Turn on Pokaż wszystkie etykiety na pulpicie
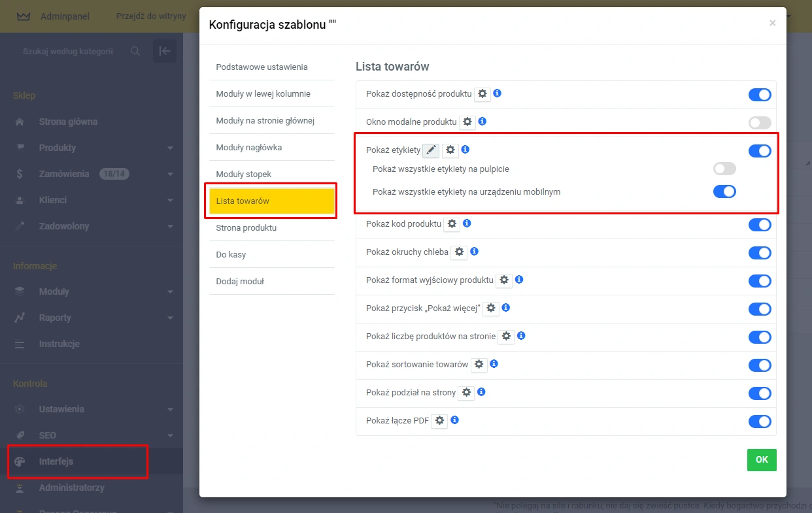This screenshot has height=513, width=812. (724, 169)
